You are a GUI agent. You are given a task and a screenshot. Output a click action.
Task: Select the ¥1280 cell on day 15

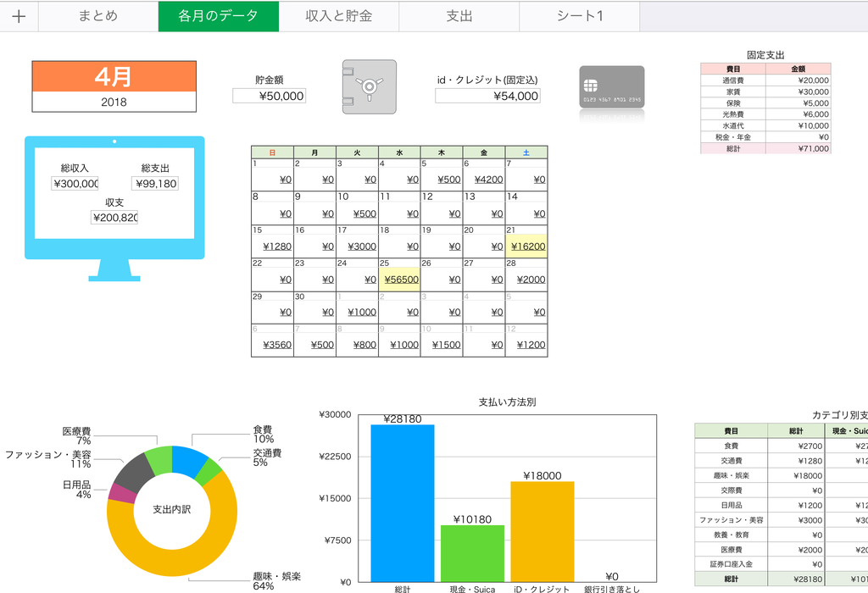tap(272, 247)
